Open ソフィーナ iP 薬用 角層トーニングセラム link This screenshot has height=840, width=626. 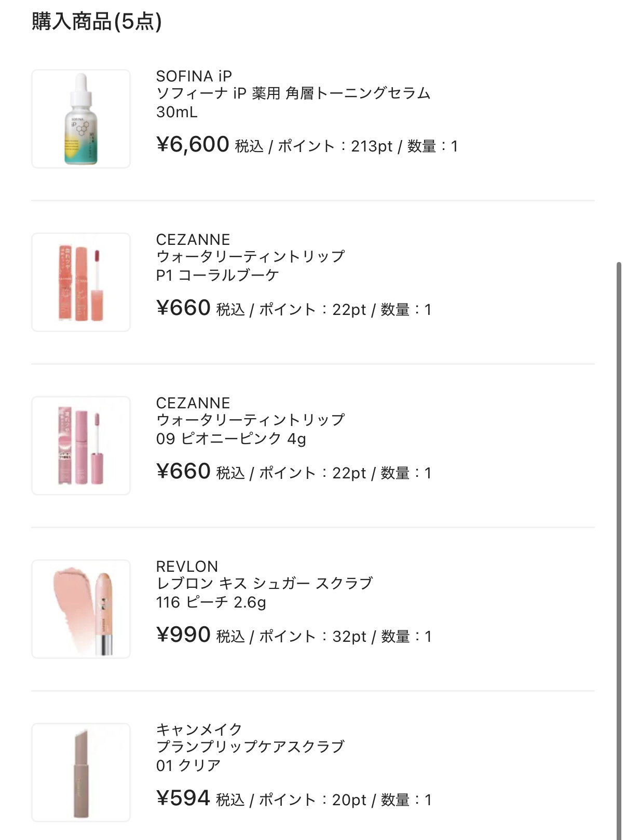tap(293, 93)
